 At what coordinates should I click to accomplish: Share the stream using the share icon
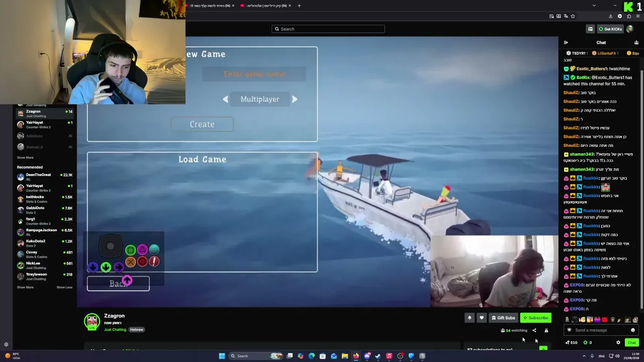(534, 330)
